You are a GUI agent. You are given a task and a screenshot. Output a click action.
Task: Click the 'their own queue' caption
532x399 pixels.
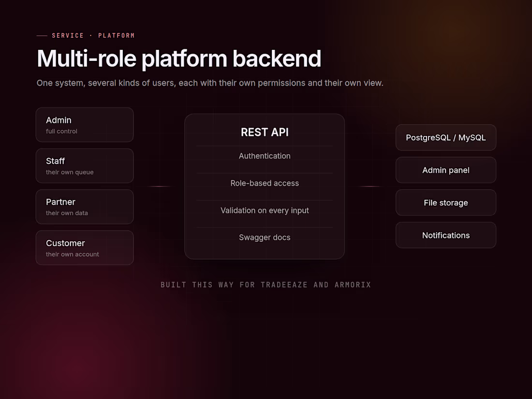tap(70, 172)
